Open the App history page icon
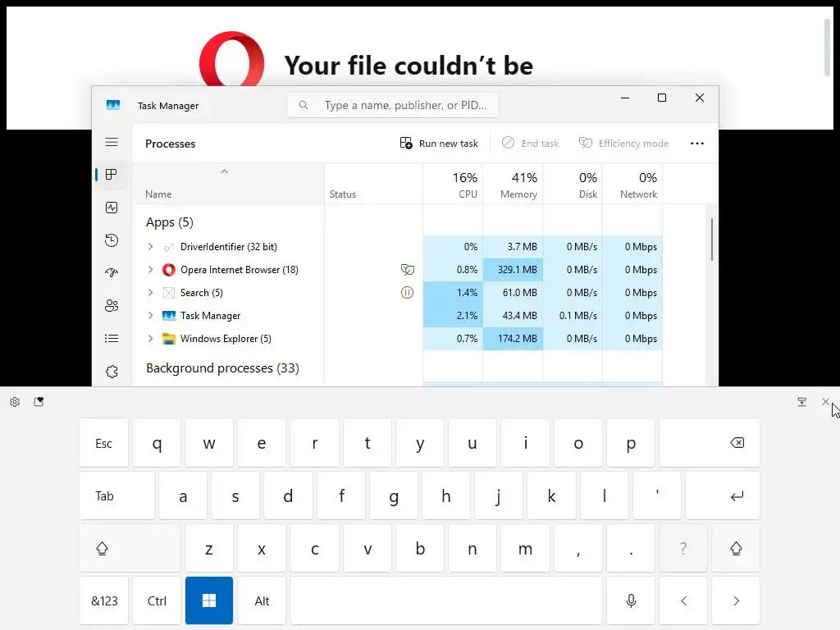Image resolution: width=840 pixels, height=630 pixels. pos(112,240)
